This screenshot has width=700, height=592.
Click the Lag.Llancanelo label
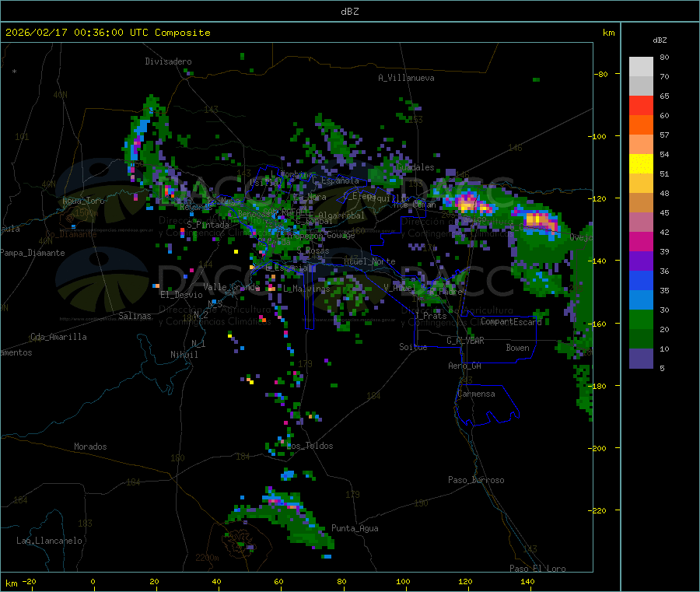[x=49, y=541]
